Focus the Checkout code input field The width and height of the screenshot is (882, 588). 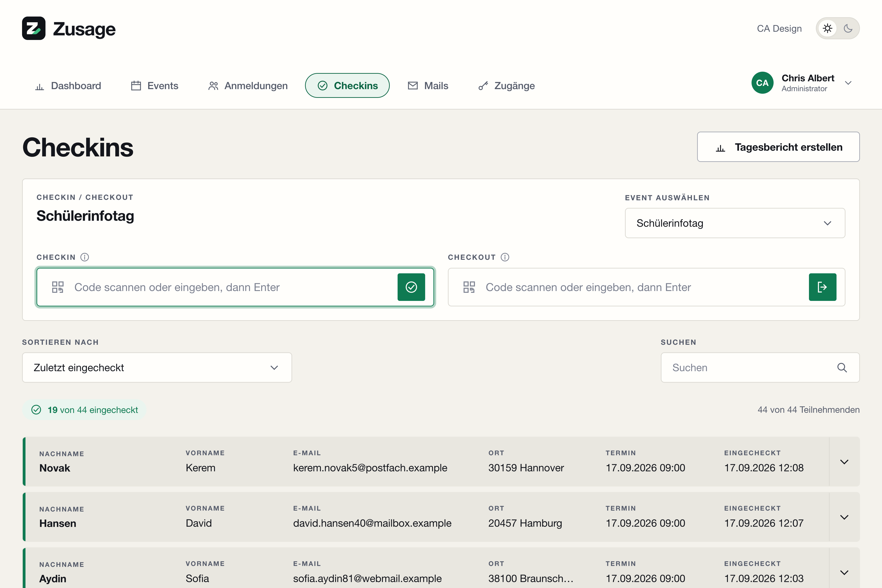pyautogui.click(x=647, y=287)
